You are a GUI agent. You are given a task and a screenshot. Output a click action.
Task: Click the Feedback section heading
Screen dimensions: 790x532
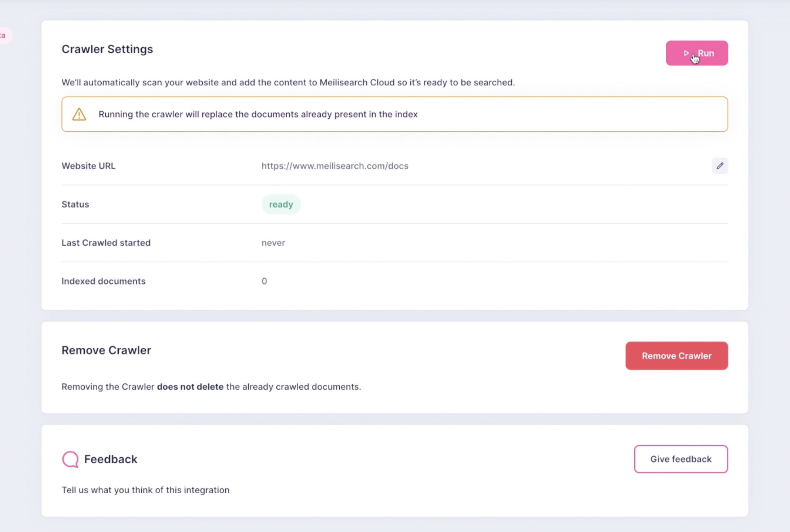coord(110,459)
